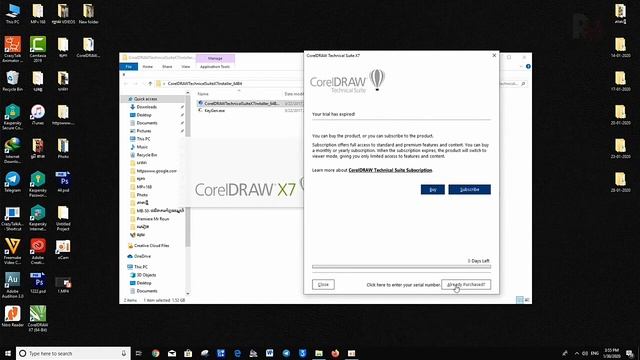Viewport: 640px width, 360px height.
Task: Click the taskbar search box
Action: (73, 353)
